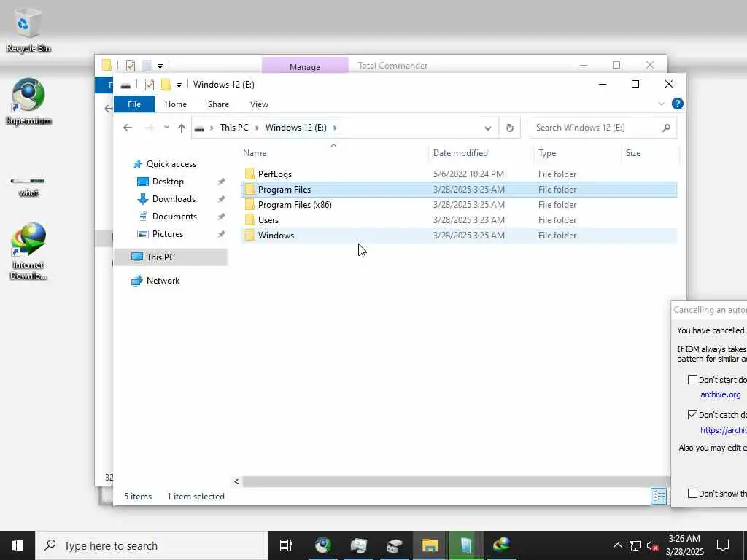Click the Properties quick access toolbar icon
The height and width of the screenshot is (560, 747).
coord(150,85)
